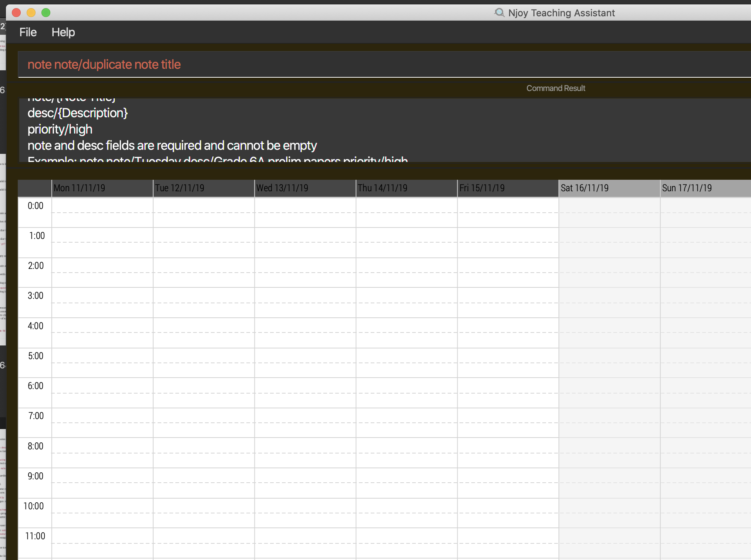Select the Fri 15/11/19 column header
Image resolution: width=751 pixels, height=560 pixels.
tap(508, 188)
